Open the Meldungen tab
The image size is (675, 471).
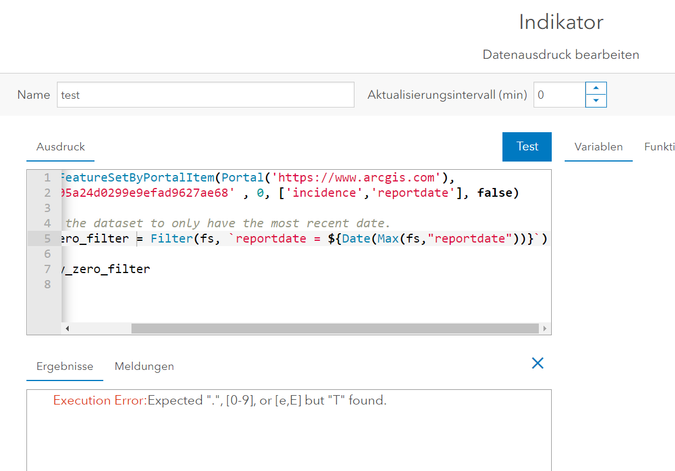pyautogui.click(x=144, y=366)
